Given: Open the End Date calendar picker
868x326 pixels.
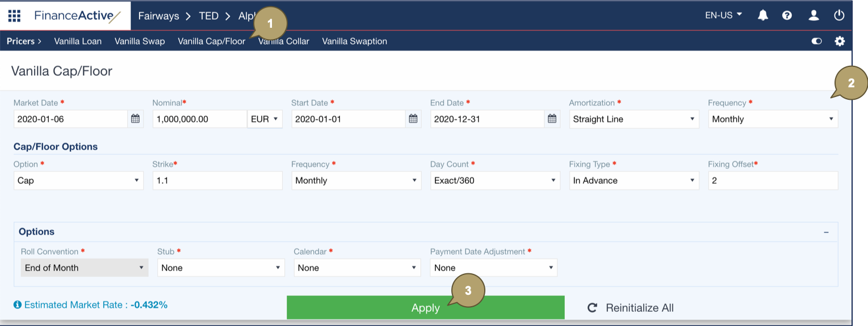Looking at the screenshot, I should (x=552, y=119).
